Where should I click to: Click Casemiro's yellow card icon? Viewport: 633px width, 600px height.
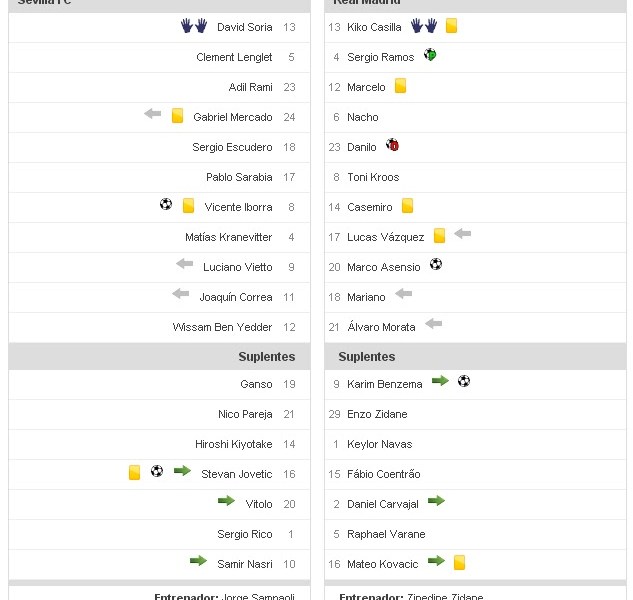(x=408, y=206)
